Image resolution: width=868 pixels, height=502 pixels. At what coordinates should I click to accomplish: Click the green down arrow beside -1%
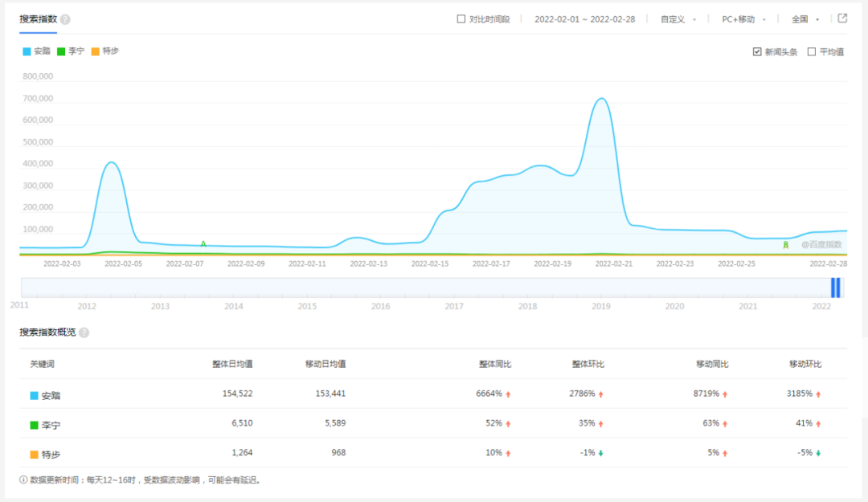600,453
